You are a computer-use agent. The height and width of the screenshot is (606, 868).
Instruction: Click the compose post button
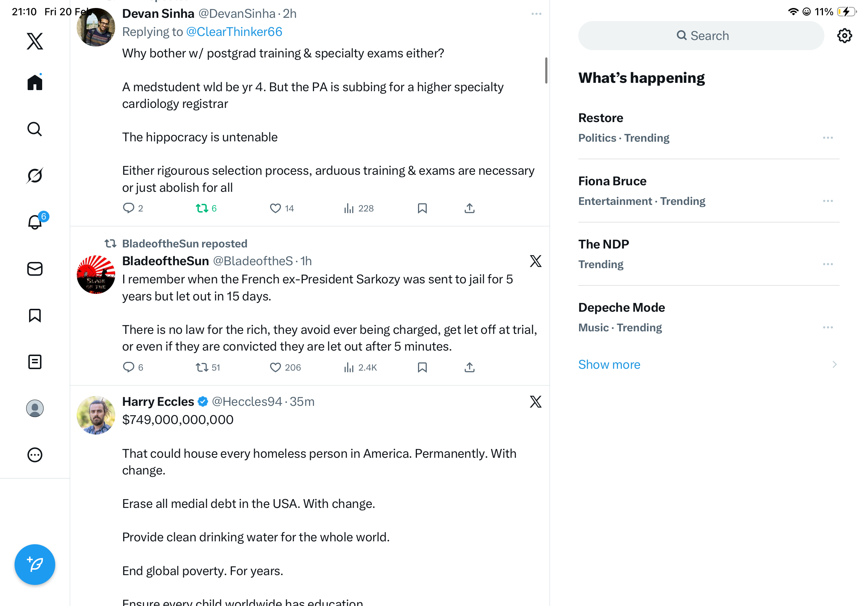click(x=35, y=565)
